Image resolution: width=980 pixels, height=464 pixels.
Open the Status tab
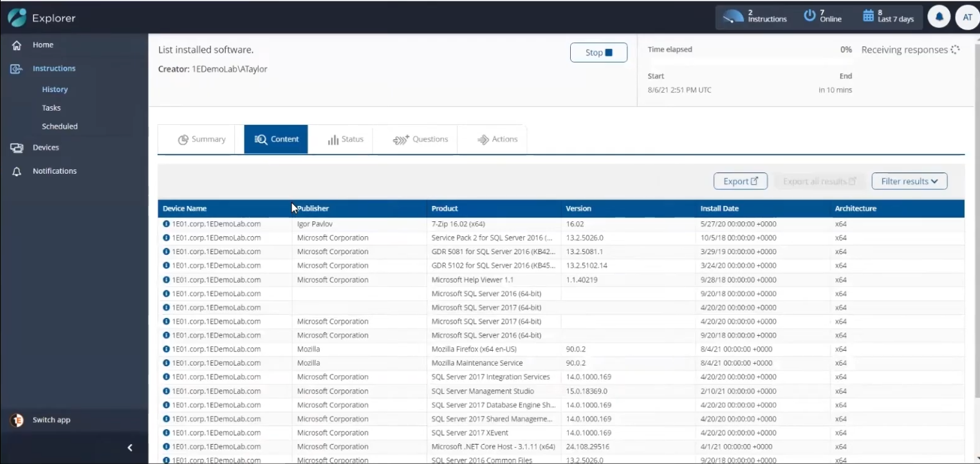coord(346,139)
